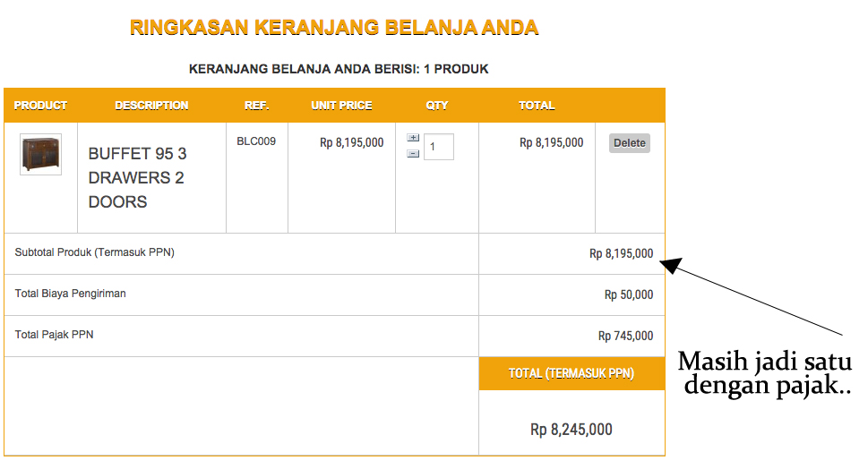Select the REF. column header
Image resolution: width=868 pixels, height=469 pixels.
tap(256, 106)
